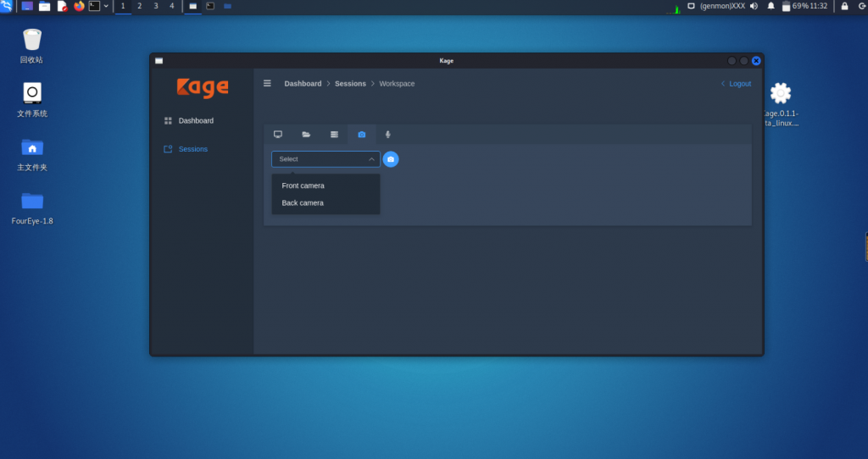Open the applications menu icon

(6, 6)
